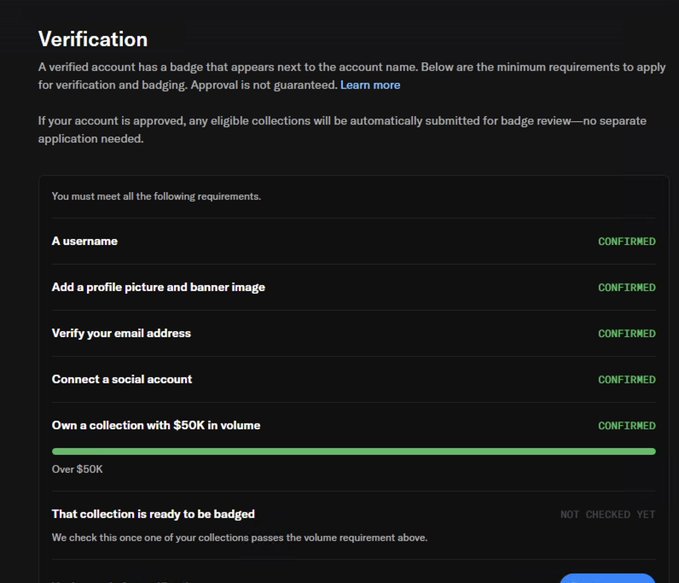679x583 pixels.
Task: Select 'Own a collection with $50K in volume'
Action: pos(156,425)
